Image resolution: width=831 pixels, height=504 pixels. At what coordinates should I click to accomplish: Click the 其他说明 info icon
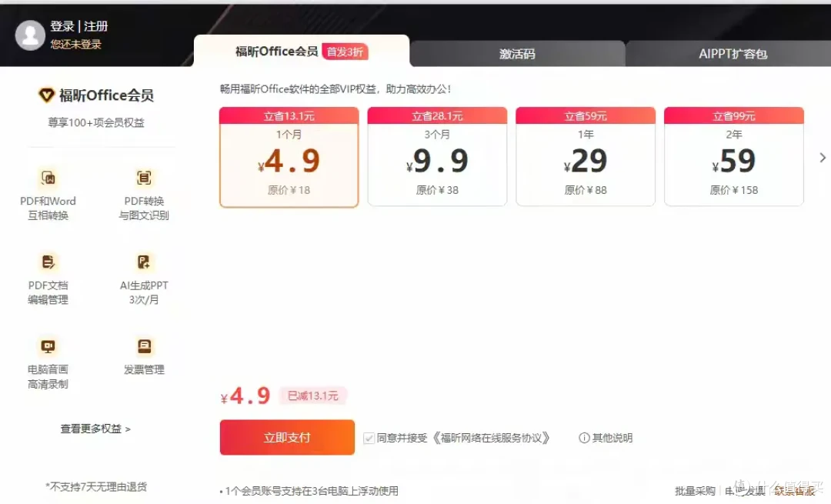[584, 439]
